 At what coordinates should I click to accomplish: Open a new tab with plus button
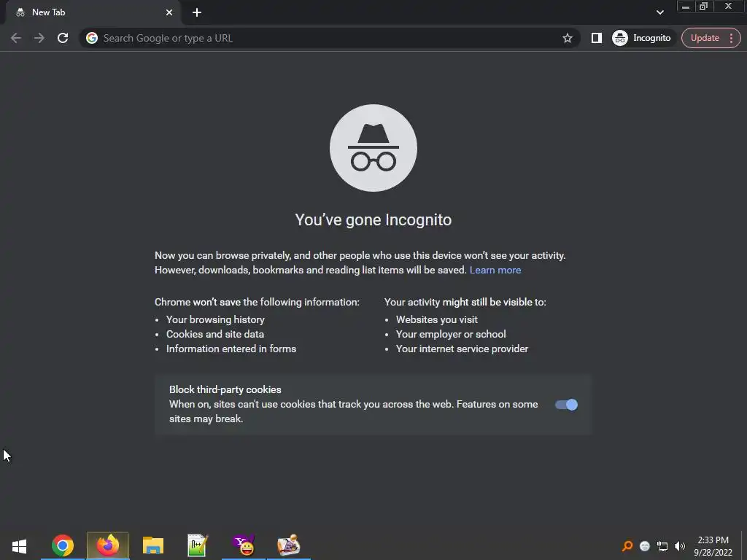[x=197, y=12]
